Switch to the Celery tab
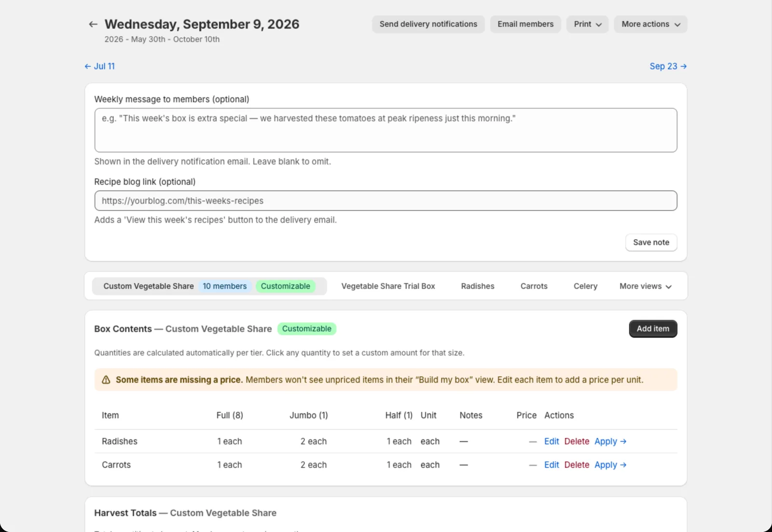 (x=585, y=286)
